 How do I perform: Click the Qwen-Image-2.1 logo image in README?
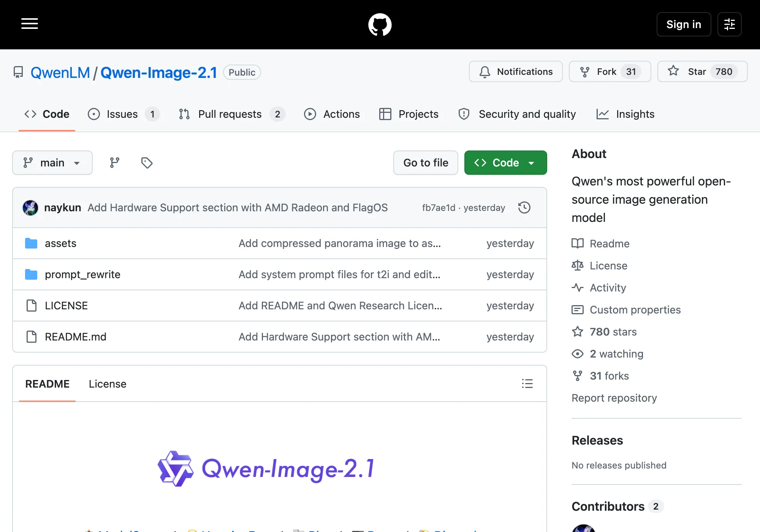click(266, 469)
